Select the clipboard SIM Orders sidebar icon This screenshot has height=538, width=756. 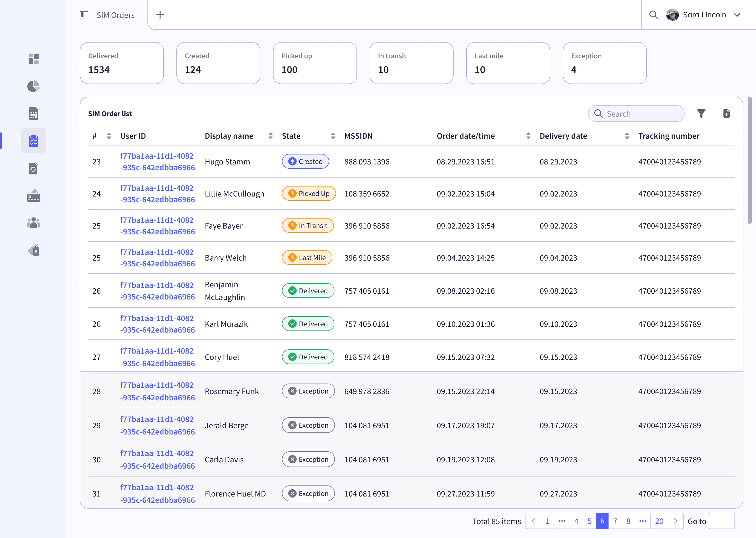(x=33, y=141)
